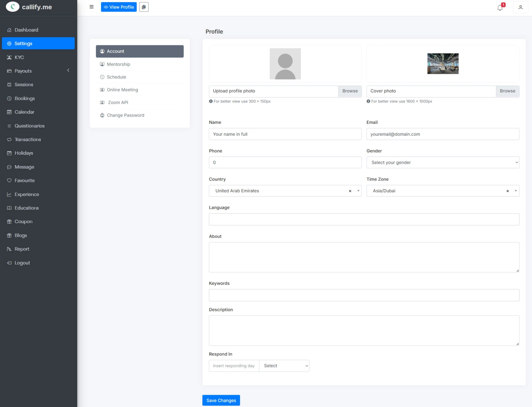532x407 pixels.
Task: Click the Bookings clock icon
Action: 9,98
